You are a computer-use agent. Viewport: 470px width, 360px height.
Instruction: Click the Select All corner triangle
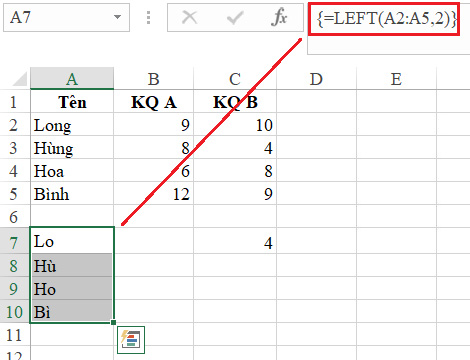coord(20,79)
